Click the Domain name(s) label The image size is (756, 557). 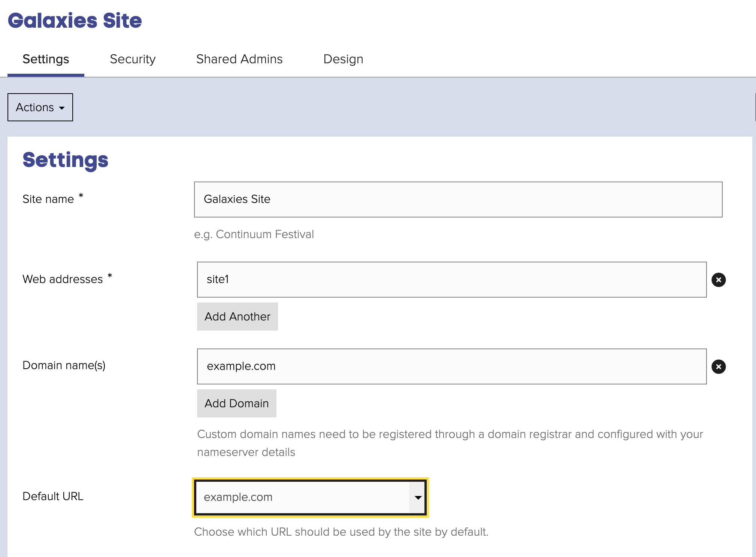[x=64, y=365]
